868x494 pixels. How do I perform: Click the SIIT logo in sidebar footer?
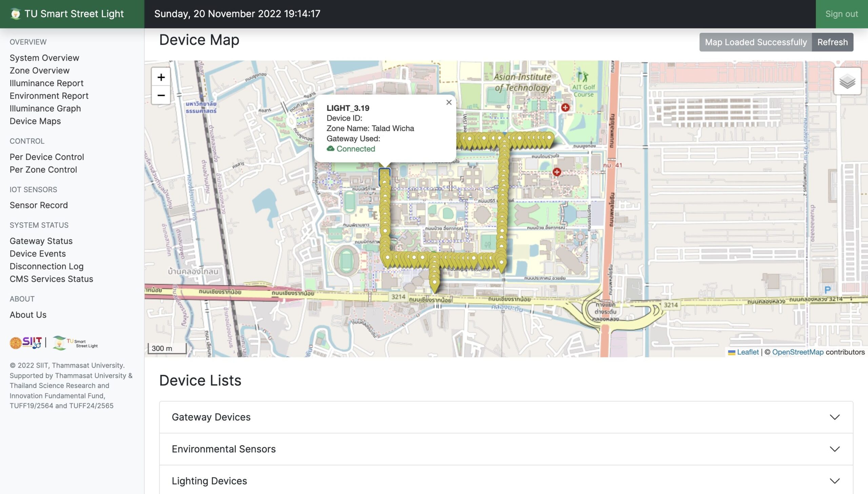(26, 343)
